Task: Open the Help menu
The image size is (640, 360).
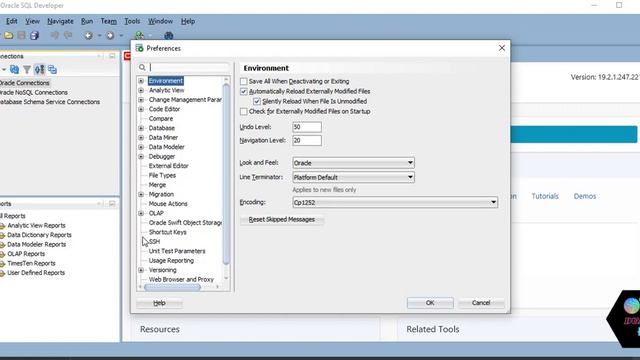Action: pos(188,21)
